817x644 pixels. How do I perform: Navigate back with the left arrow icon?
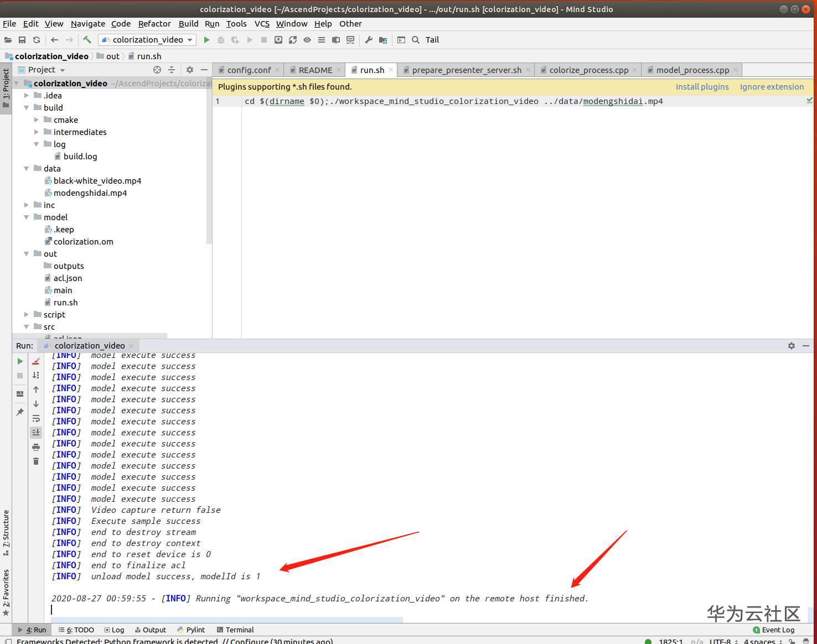tap(54, 40)
